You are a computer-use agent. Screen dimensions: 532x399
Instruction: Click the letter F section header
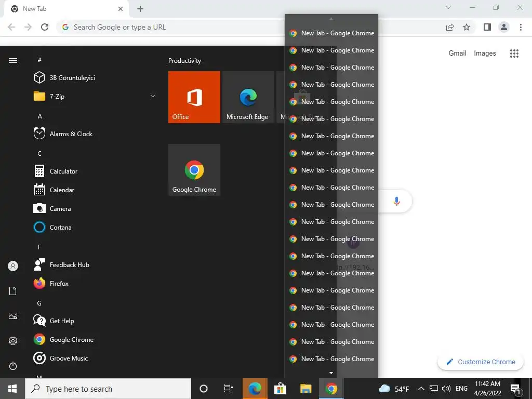click(39, 247)
